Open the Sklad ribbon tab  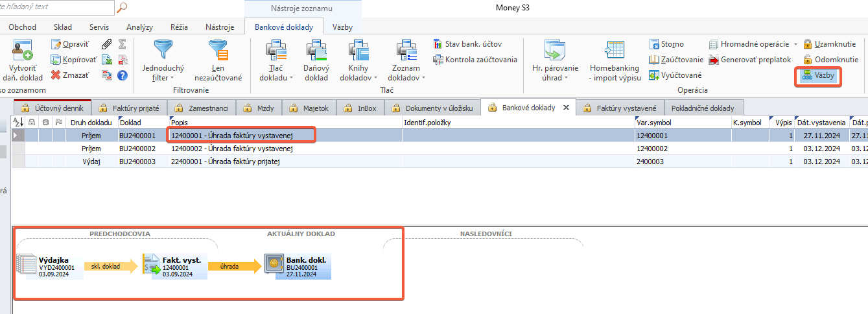(x=63, y=27)
